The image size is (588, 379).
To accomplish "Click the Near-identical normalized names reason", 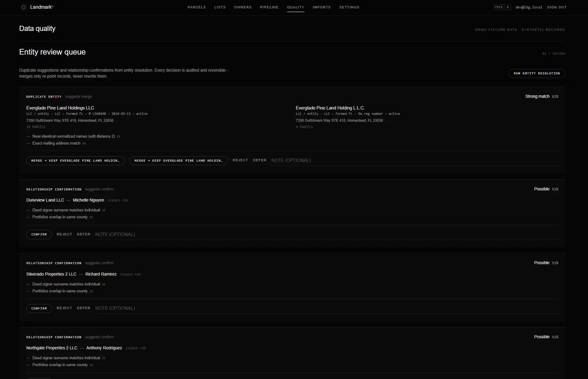I will tap(73, 136).
